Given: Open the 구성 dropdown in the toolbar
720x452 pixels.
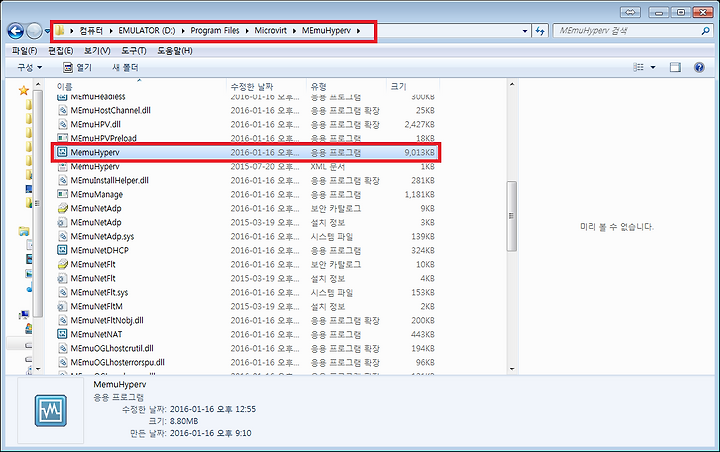Looking at the screenshot, I should (x=30, y=68).
